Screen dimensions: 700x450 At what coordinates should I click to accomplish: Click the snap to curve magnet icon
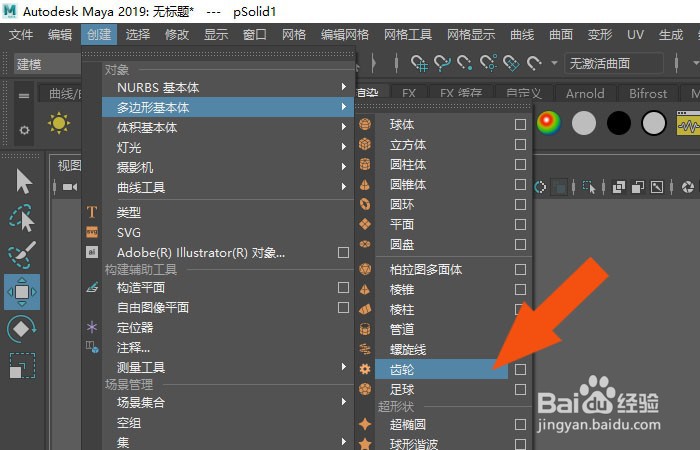(x=442, y=63)
